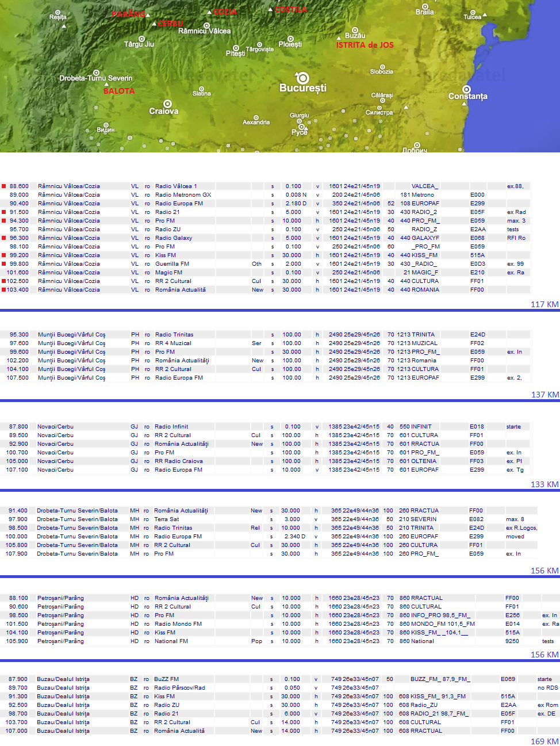
Task: Select the Ploiești city marker
Action: pyautogui.click(x=290, y=39)
